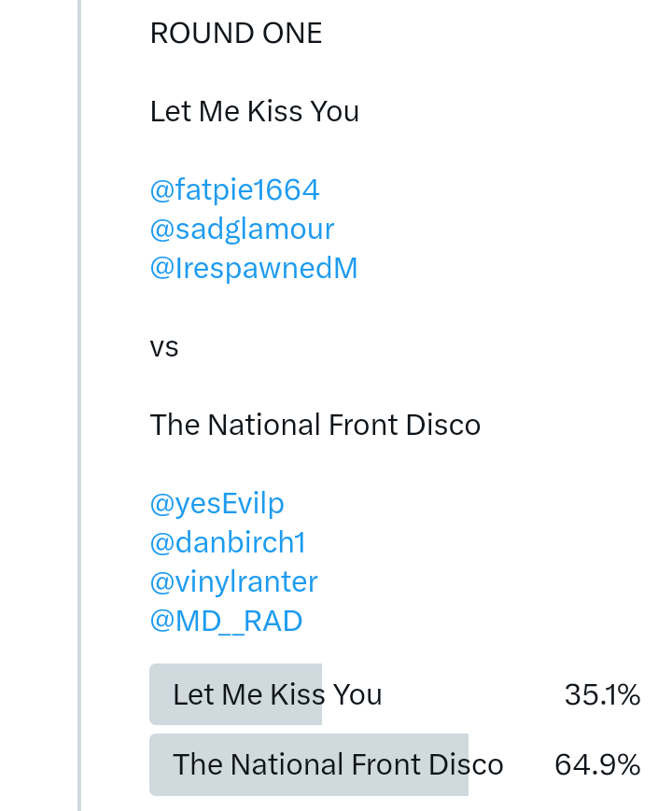The width and height of the screenshot is (672, 811).
Task: Click 'The National Front Disco' title above @yesEvilp
Action: (315, 426)
